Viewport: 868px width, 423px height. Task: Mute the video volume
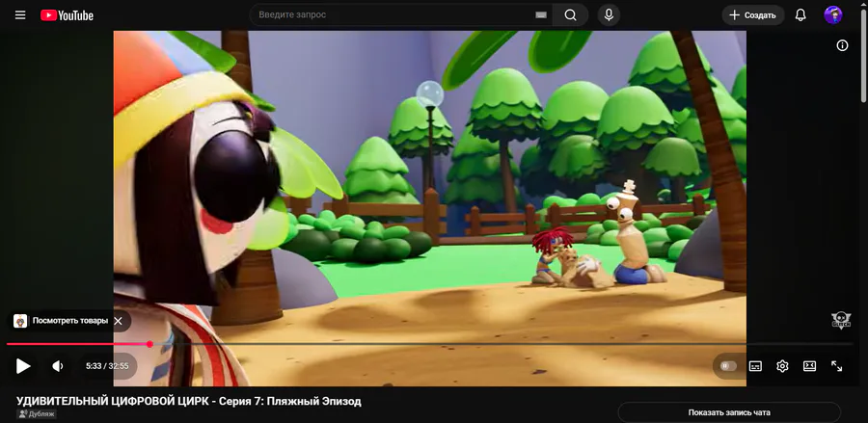58,366
